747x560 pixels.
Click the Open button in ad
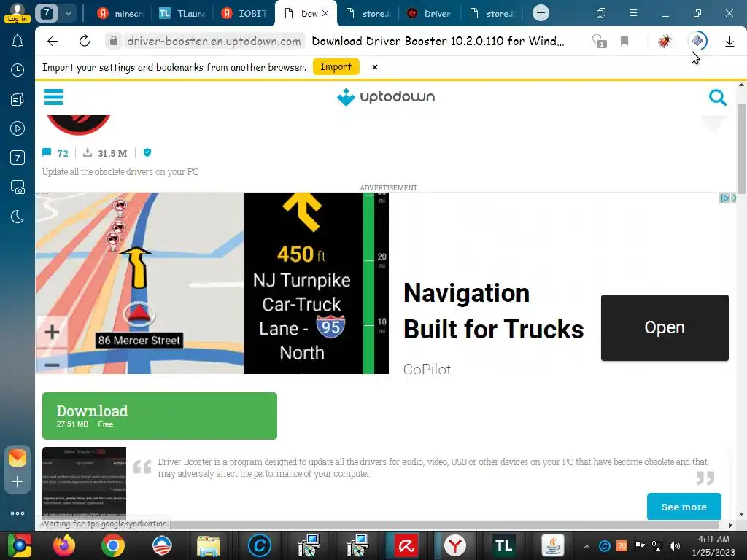click(x=665, y=327)
